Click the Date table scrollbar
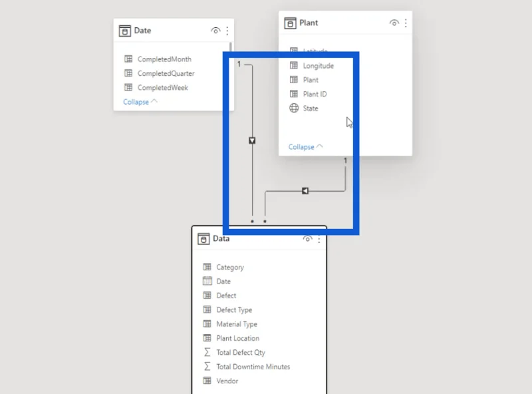Screen dimensions: 532x394 click(231, 47)
